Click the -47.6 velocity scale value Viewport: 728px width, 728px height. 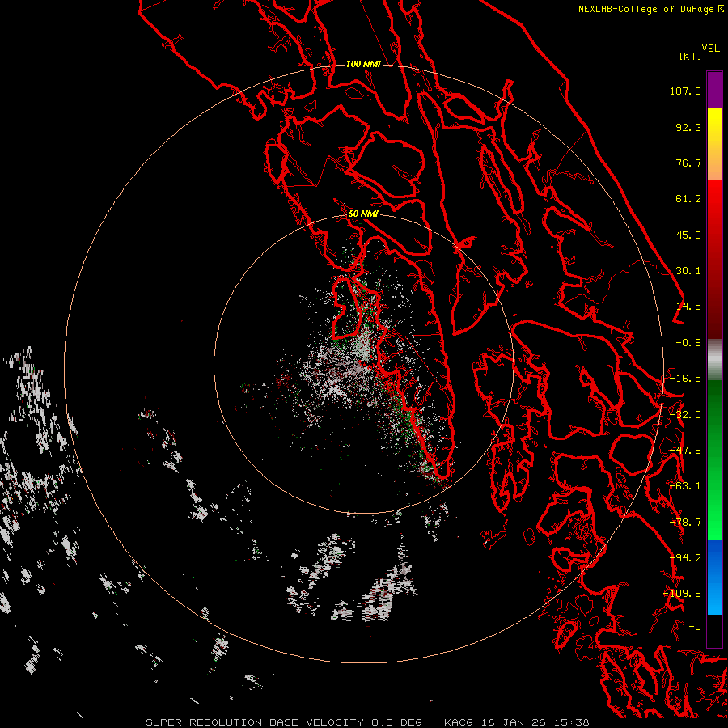685,451
